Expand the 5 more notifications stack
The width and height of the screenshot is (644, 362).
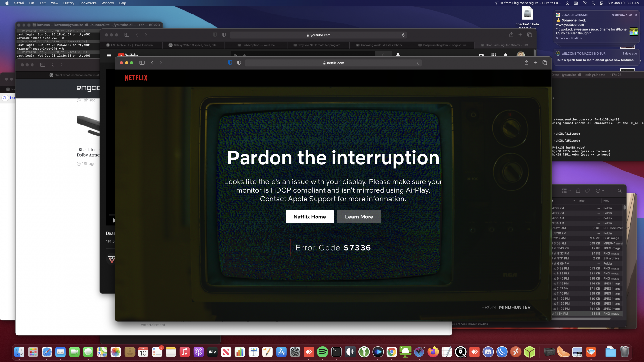click(569, 38)
